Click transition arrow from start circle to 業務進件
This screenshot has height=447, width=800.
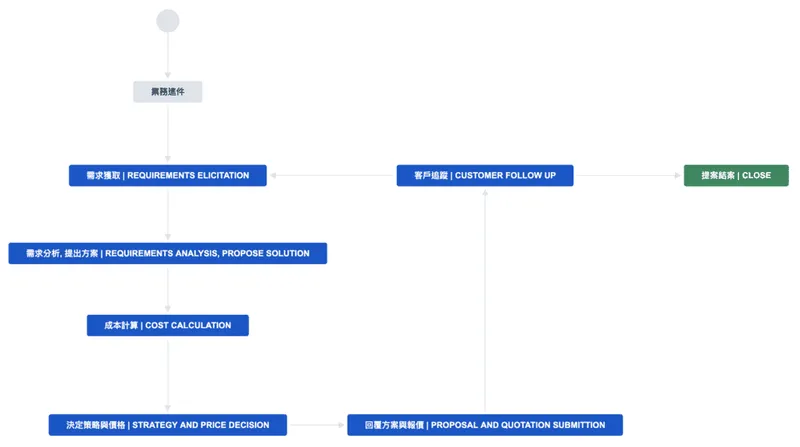point(168,55)
